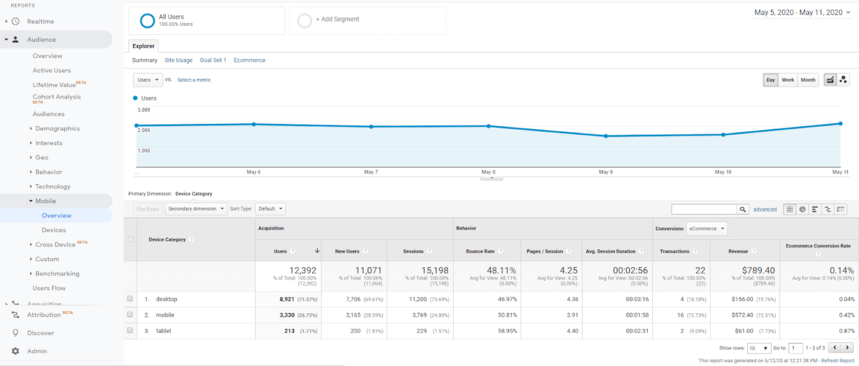The width and height of the screenshot is (859, 366).
Task: Open Devices under Mobile in sidebar
Action: tap(54, 230)
